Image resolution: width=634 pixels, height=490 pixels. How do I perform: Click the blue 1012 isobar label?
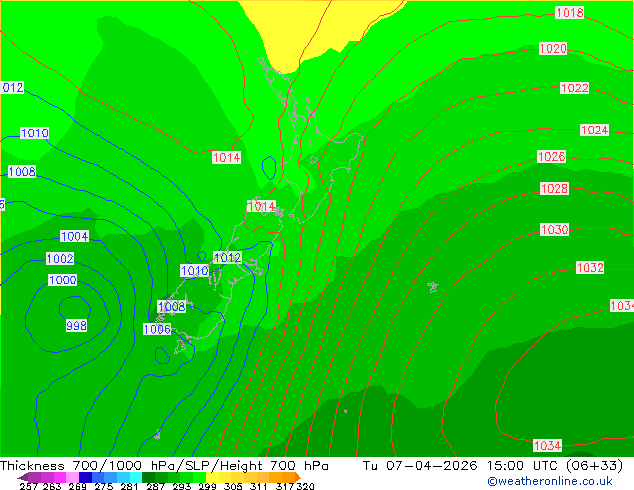[227, 257]
